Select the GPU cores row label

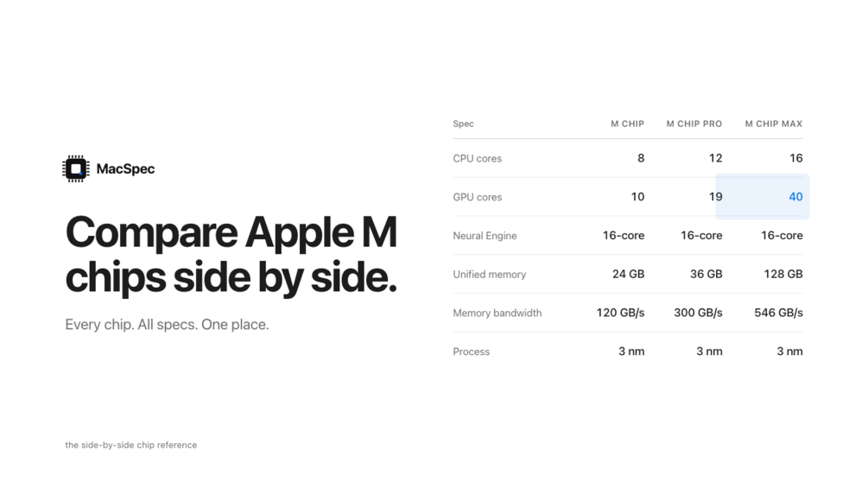(477, 197)
